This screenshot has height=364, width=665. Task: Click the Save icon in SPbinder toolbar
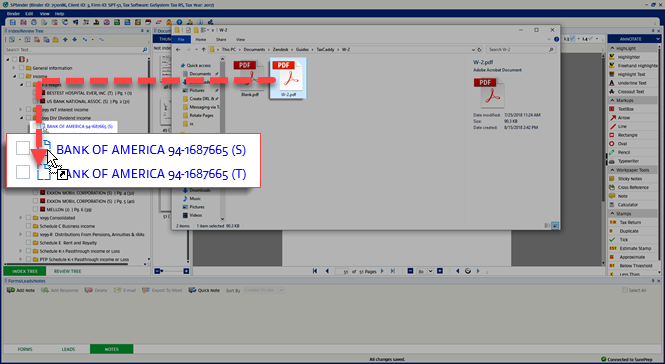point(13,22)
